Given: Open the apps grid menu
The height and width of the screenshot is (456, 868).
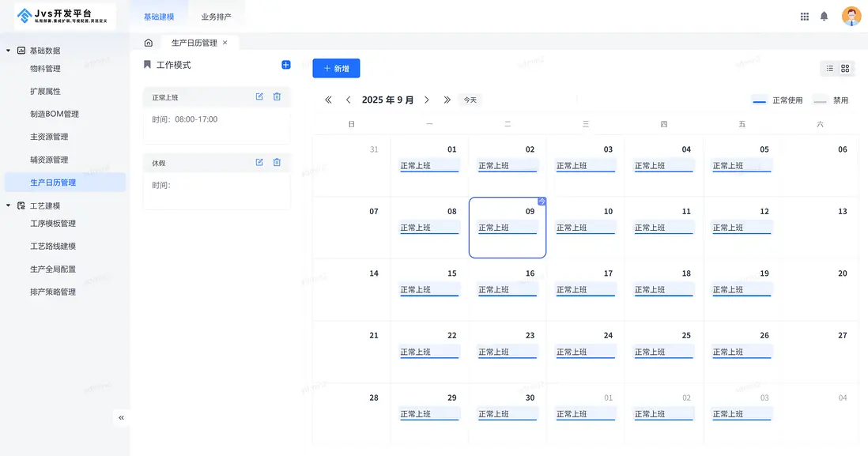Looking at the screenshot, I should [x=805, y=17].
